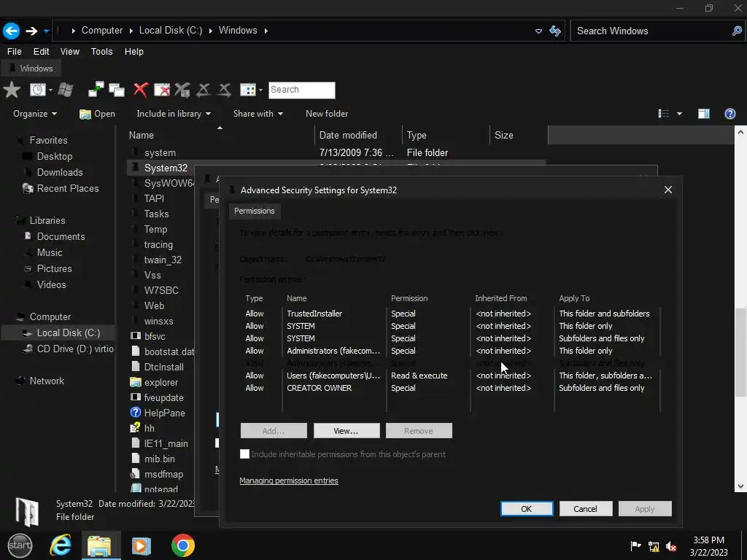
Task: Click the New folder button
Action: 327,113
